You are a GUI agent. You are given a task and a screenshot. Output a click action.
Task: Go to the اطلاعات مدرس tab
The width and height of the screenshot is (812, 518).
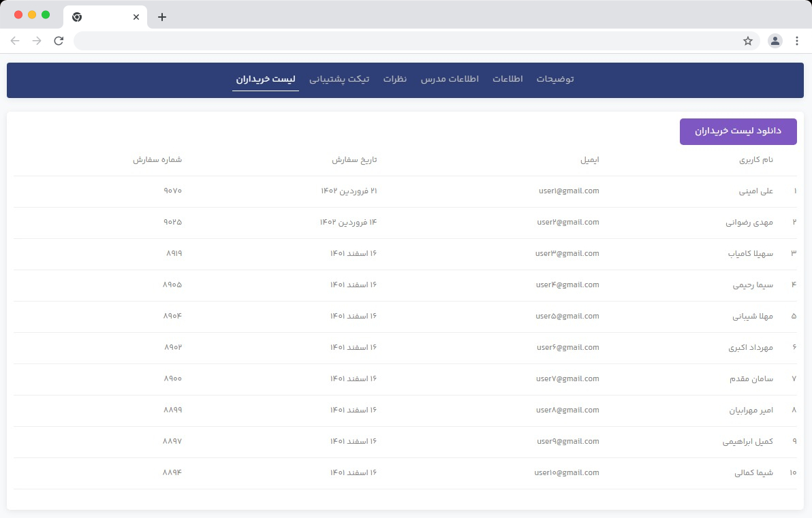tap(450, 79)
